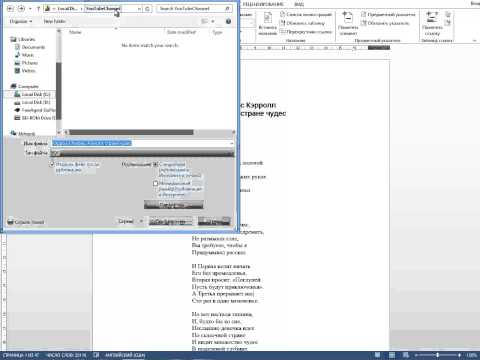Open the Tools dropdown near the save button
The height and width of the screenshot is (360, 480).
pos(130,221)
